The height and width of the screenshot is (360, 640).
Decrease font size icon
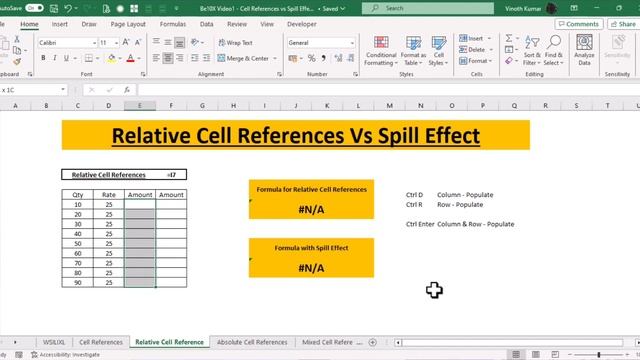point(138,42)
